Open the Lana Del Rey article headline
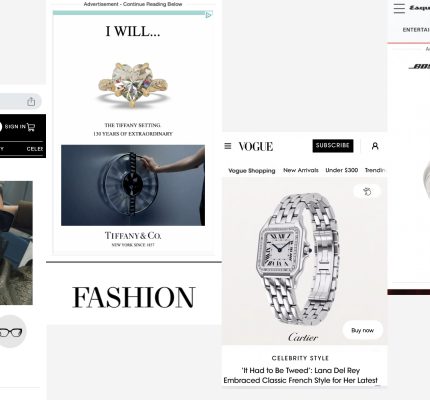This screenshot has height=400, width=430. (301, 375)
